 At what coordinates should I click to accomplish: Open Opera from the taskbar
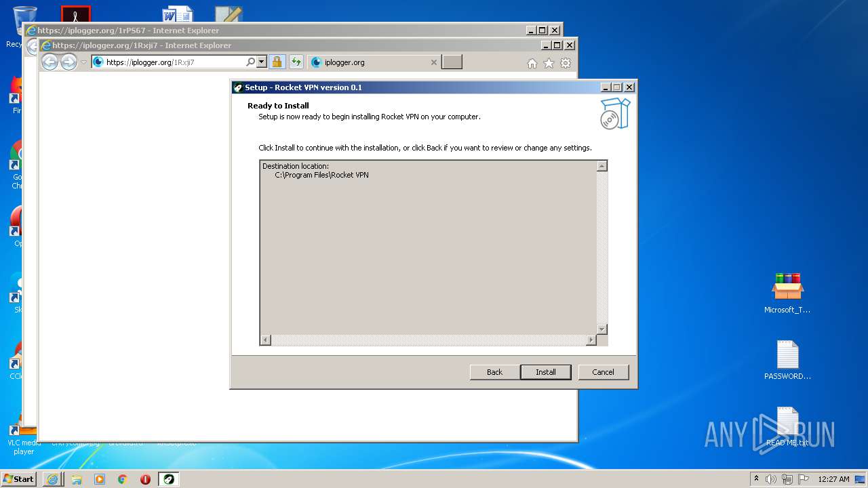click(x=145, y=479)
